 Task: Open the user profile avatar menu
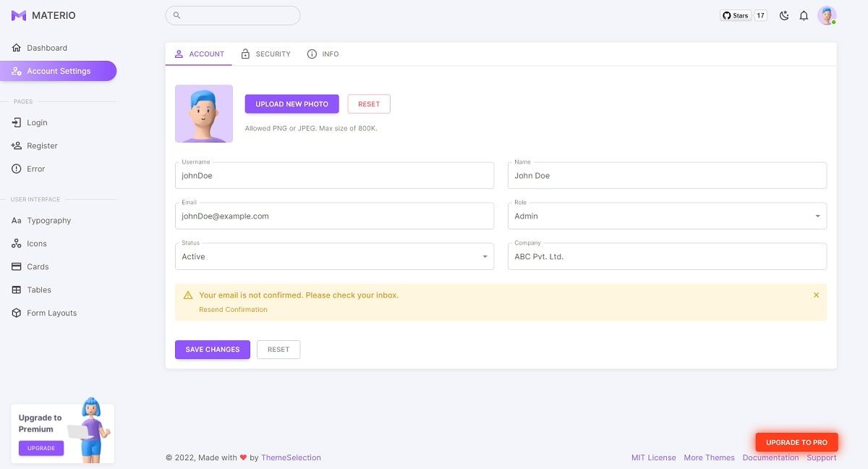coord(827,15)
